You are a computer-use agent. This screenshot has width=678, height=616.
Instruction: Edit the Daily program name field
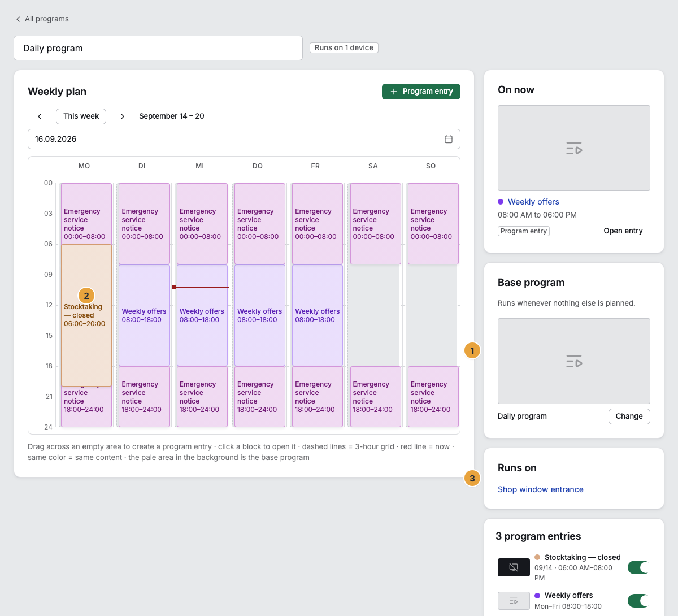click(158, 48)
